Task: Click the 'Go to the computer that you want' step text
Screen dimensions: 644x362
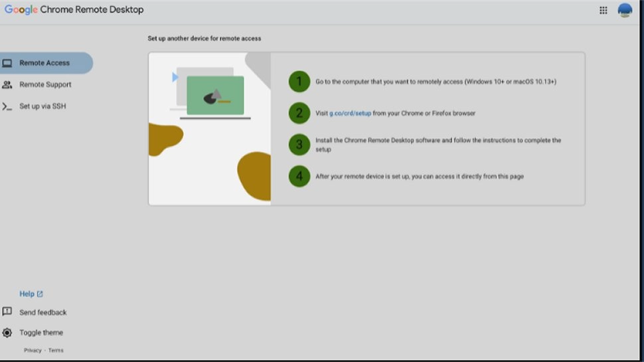Action: 436,82
